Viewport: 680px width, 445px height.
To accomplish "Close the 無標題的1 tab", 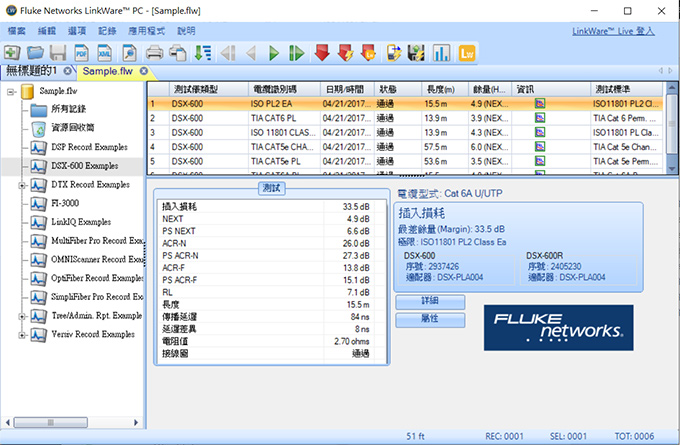I will [67, 71].
